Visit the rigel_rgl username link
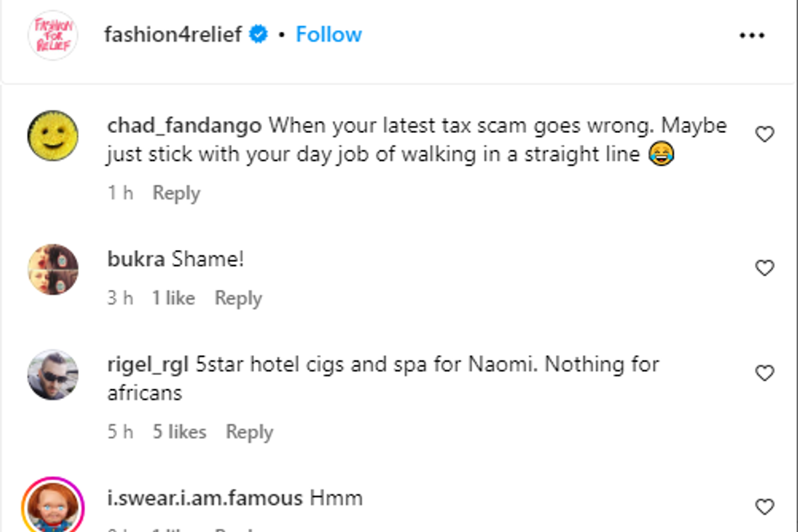This screenshot has width=798, height=532. (148, 364)
